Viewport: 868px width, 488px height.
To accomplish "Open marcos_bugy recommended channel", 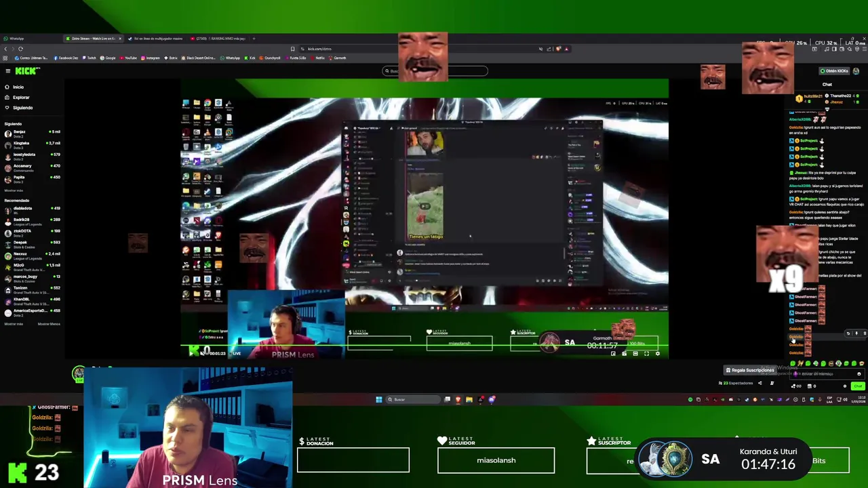I will point(32,278).
